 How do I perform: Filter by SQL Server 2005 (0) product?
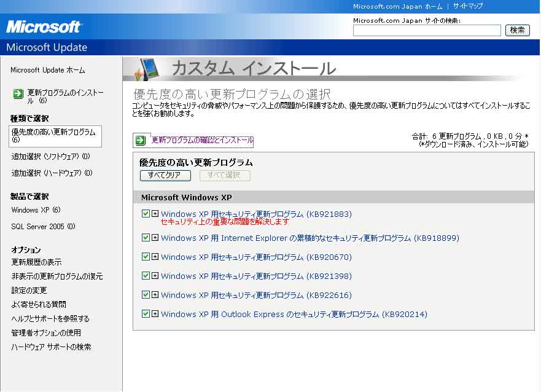pos(43,226)
